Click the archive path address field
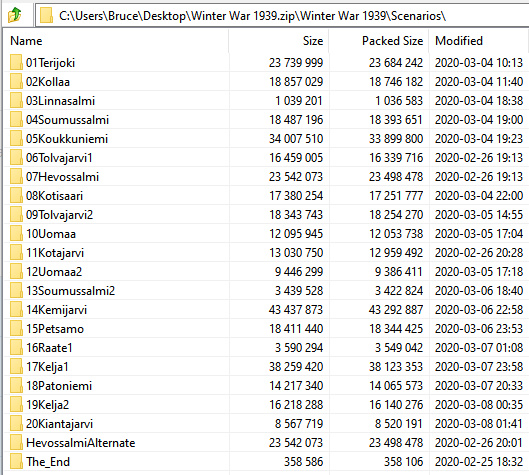The height and width of the screenshot is (475, 529). pos(282,16)
